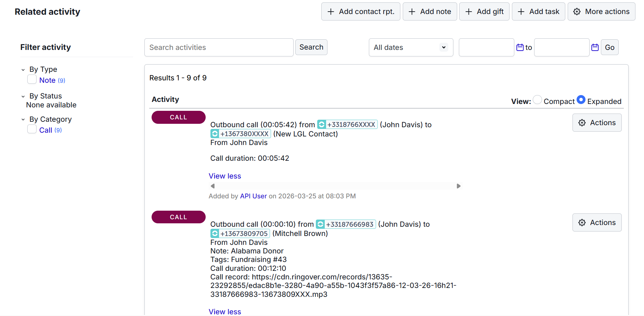Click the Ringover icon beside +33187666983
The image size is (644, 316).
coord(320,224)
